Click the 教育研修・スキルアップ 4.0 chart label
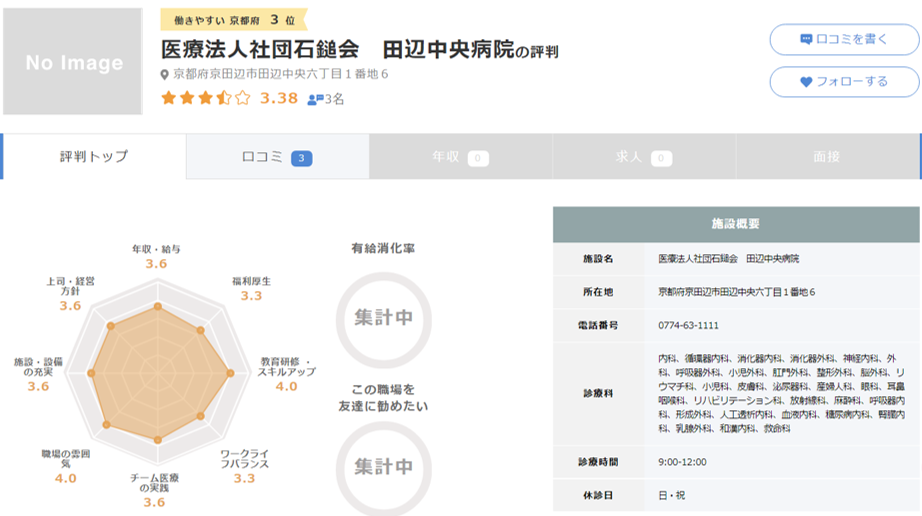Screen dimensions: 922x516 point(286,372)
